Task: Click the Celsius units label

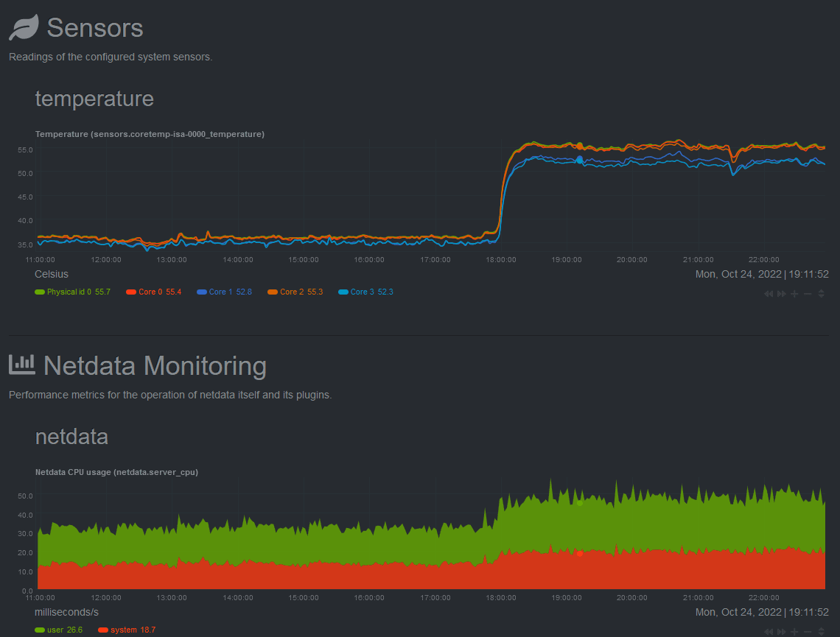Action: [x=52, y=274]
